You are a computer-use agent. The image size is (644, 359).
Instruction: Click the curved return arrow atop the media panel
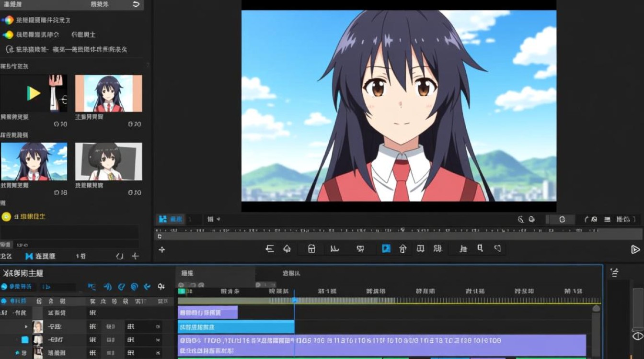pos(136,4)
